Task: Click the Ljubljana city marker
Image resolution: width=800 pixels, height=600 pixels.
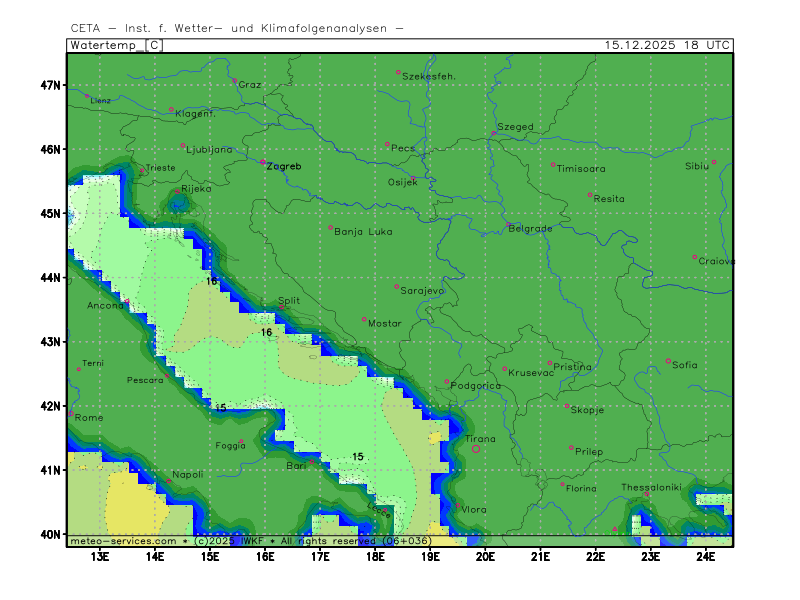Action: click(183, 146)
